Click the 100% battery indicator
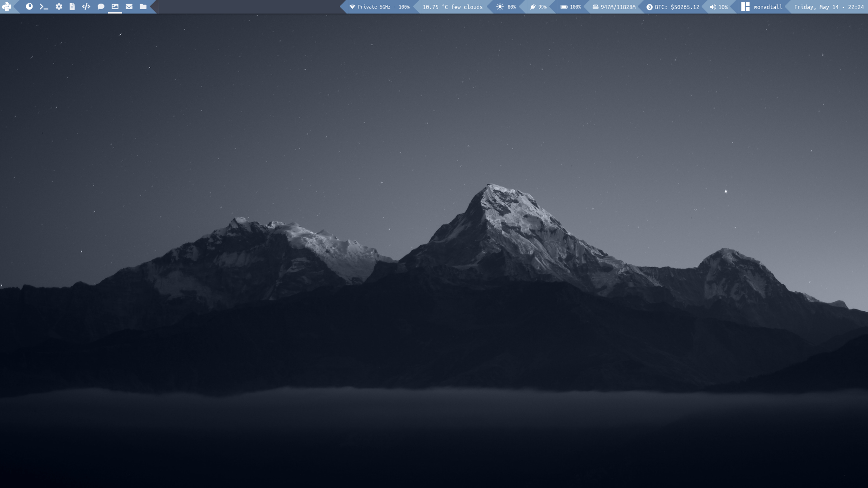 coord(571,7)
